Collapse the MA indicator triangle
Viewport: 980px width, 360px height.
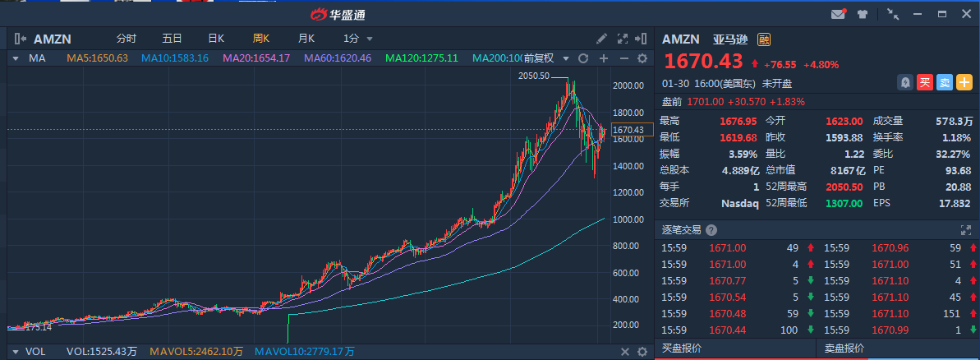tap(16, 58)
